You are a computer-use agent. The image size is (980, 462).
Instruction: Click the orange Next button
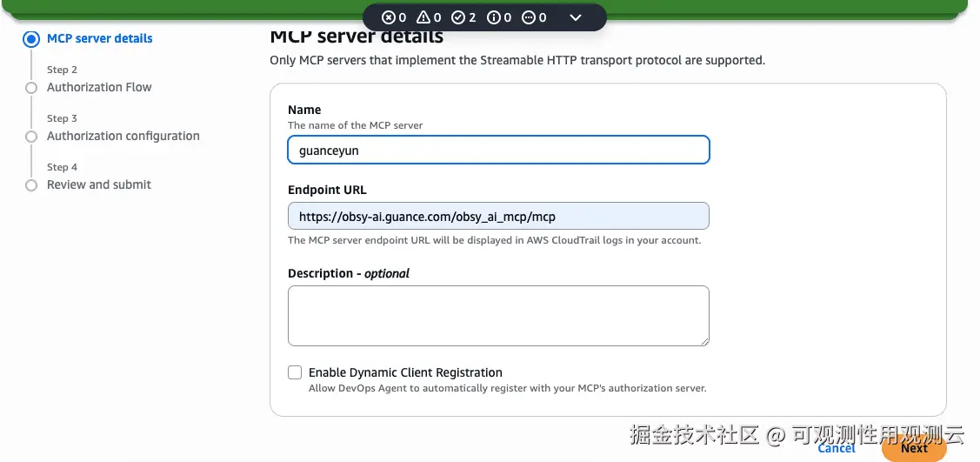click(x=914, y=447)
